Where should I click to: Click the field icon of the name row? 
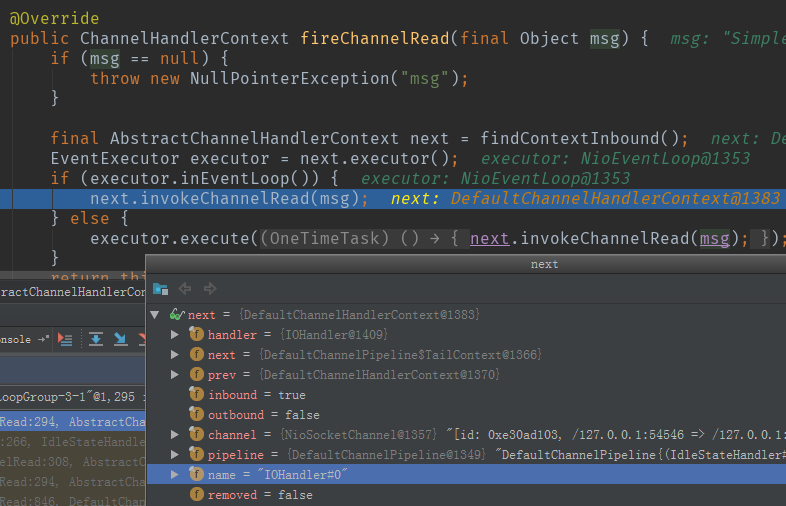(x=196, y=474)
